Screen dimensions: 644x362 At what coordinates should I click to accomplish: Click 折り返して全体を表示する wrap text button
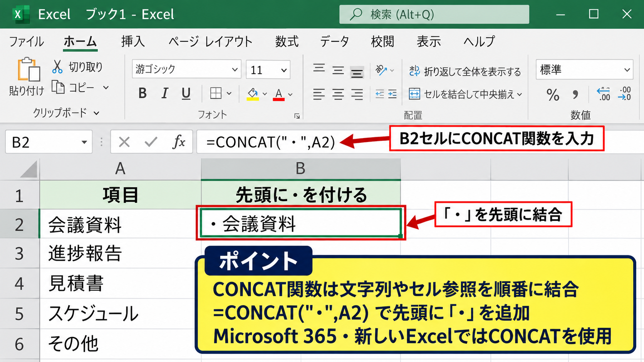click(465, 71)
